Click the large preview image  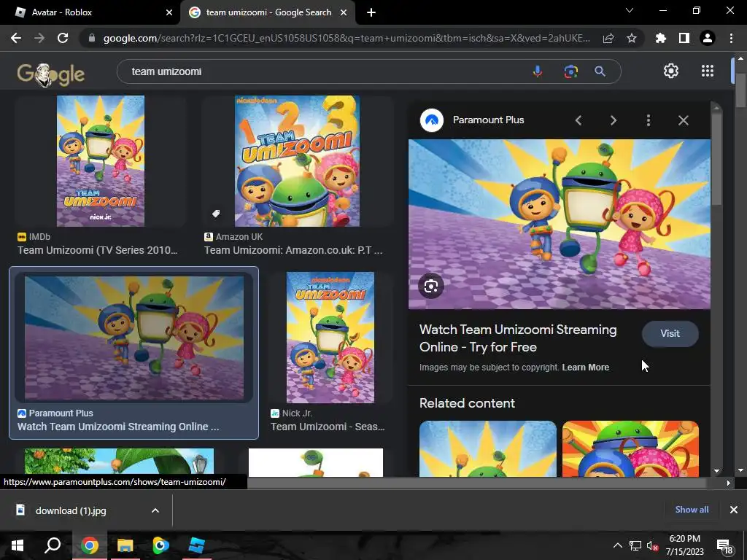[560, 225]
